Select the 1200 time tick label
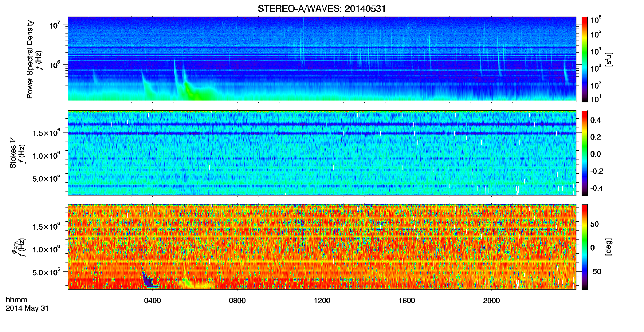 click(322, 300)
